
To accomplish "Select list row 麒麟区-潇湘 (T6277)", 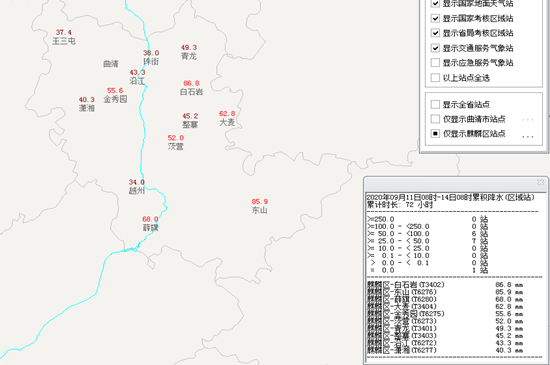I will [x=445, y=350].
